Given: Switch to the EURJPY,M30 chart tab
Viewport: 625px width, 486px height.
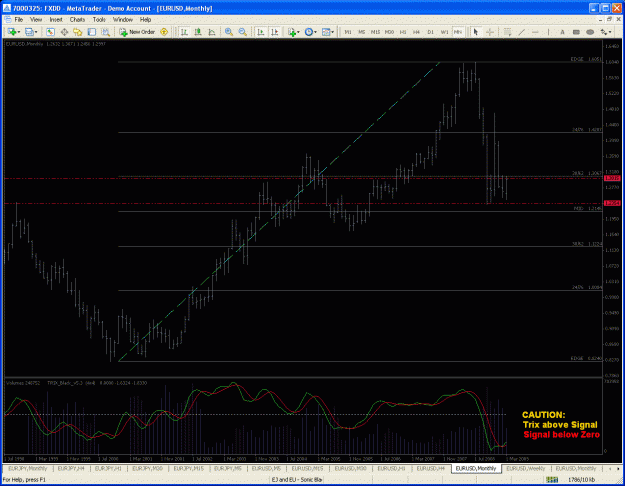Looking at the screenshot, I should point(147,468).
